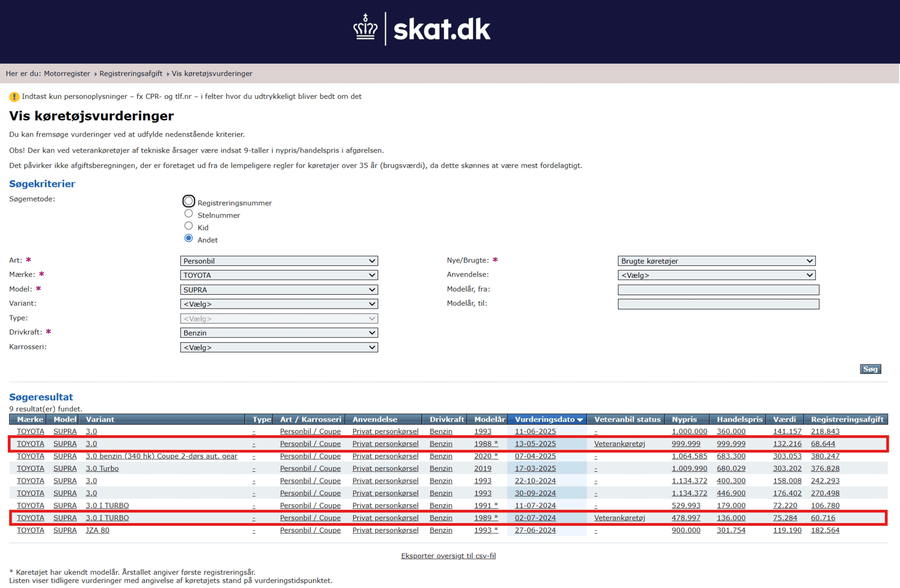The image size is (900, 588).
Task: Sort by Nypris column header
Action: pyautogui.click(x=684, y=419)
